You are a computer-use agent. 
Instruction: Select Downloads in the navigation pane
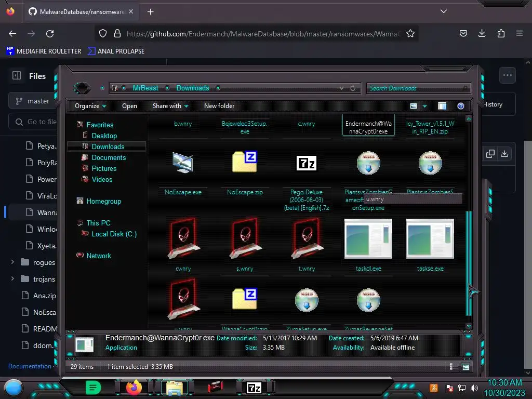coord(108,147)
